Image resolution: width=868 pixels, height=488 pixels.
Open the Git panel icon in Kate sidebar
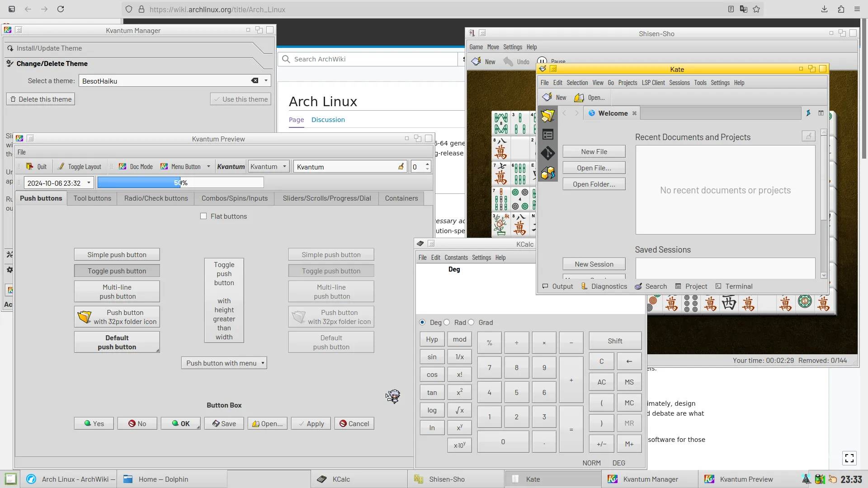click(x=547, y=154)
